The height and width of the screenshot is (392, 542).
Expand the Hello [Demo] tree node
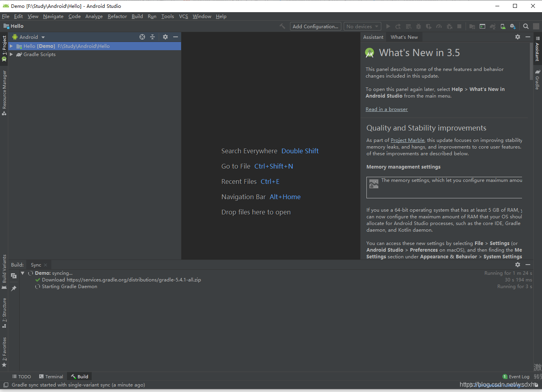(x=11, y=46)
